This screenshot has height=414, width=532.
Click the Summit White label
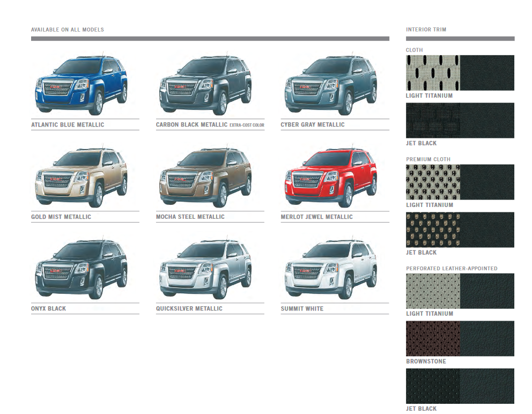[x=302, y=309]
